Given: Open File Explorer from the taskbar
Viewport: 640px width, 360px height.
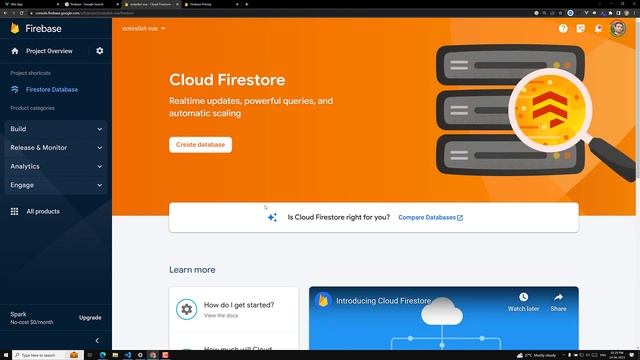Looking at the screenshot, I should tap(116, 355).
